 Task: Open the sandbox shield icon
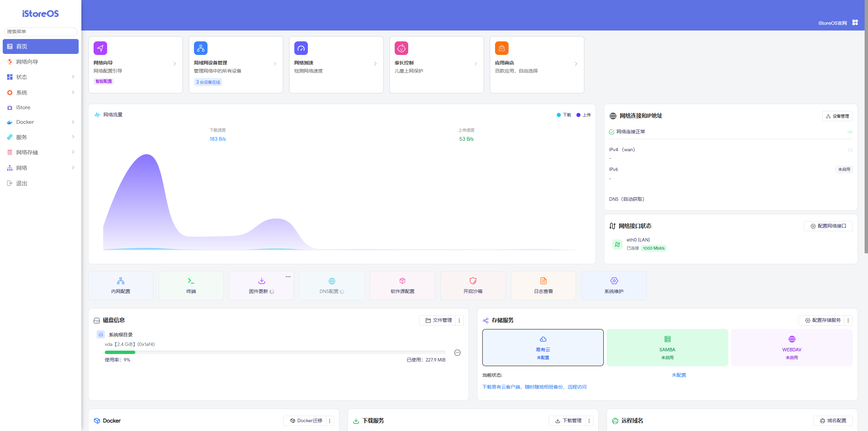(473, 281)
